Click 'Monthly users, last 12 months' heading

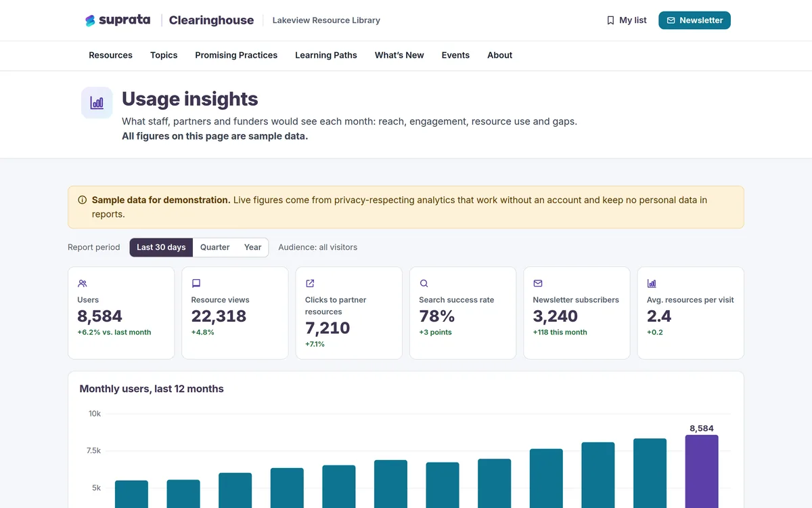click(x=152, y=389)
